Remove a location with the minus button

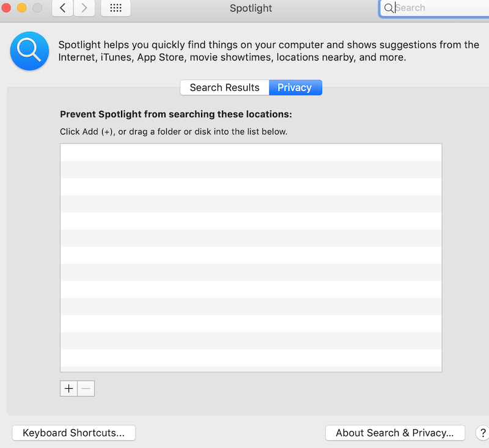(x=86, y=389)
